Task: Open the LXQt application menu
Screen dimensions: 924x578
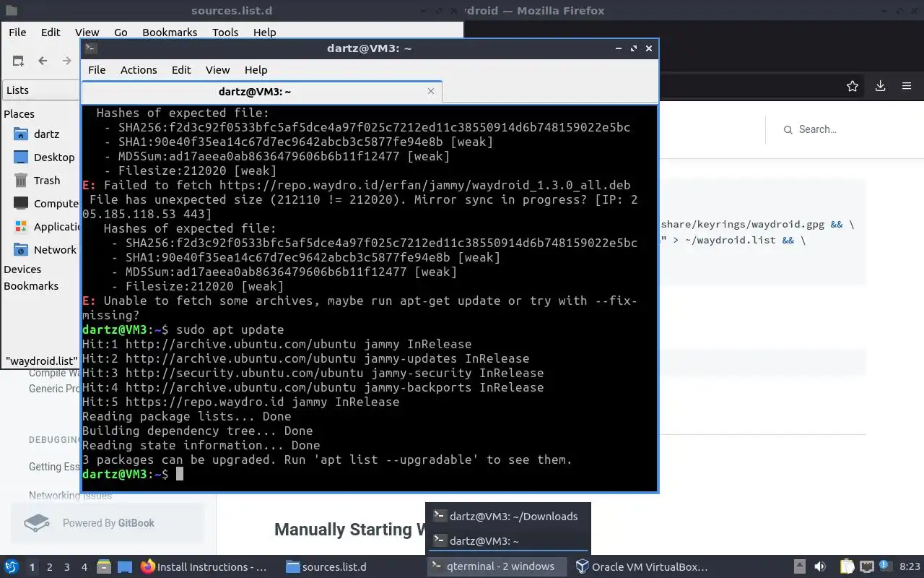Action: pyautogui.click(x=12, y=567)
